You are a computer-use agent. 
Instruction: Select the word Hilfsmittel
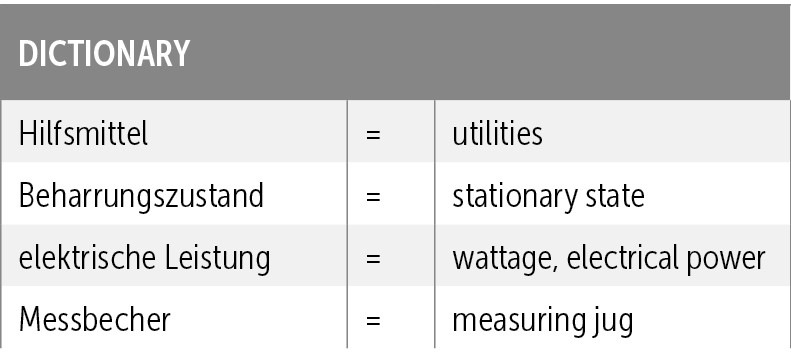[x=83, y=134]
